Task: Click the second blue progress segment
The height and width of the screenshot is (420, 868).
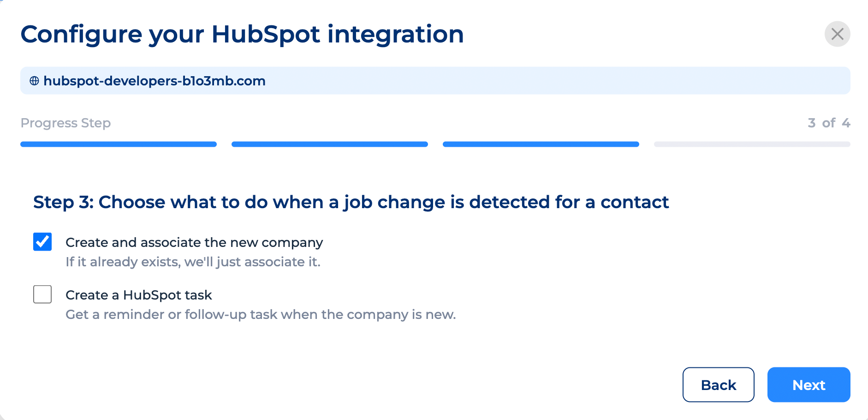Action: tap(329, 144)
